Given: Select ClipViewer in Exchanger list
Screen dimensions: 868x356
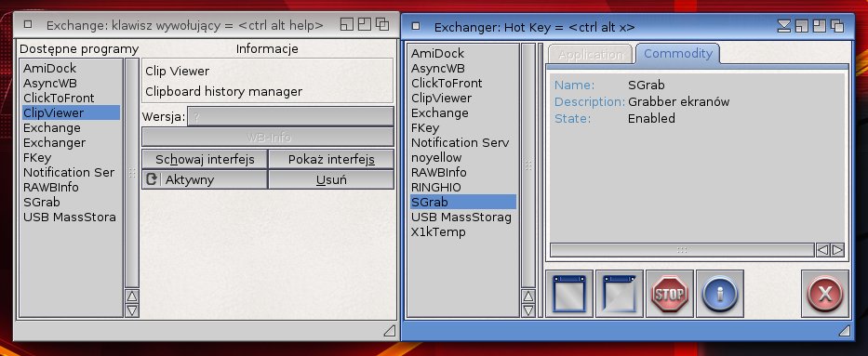Looking at the screenshot, I should [x=463, y=98].
